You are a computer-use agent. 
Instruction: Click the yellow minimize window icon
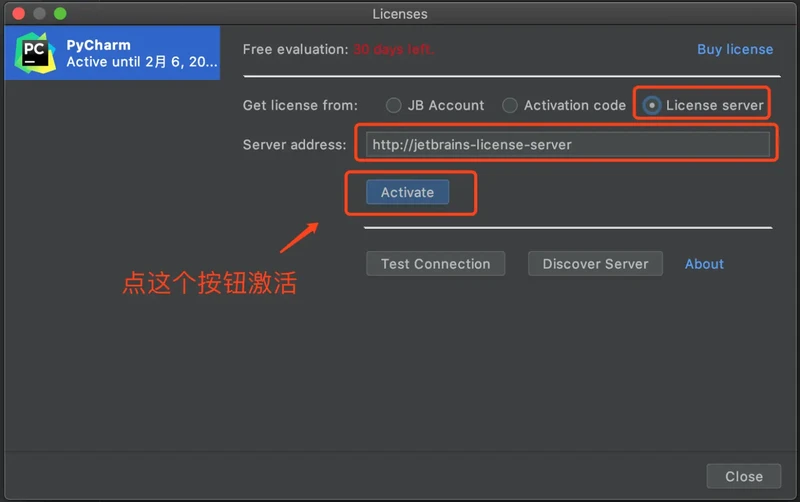click(40, 14)
